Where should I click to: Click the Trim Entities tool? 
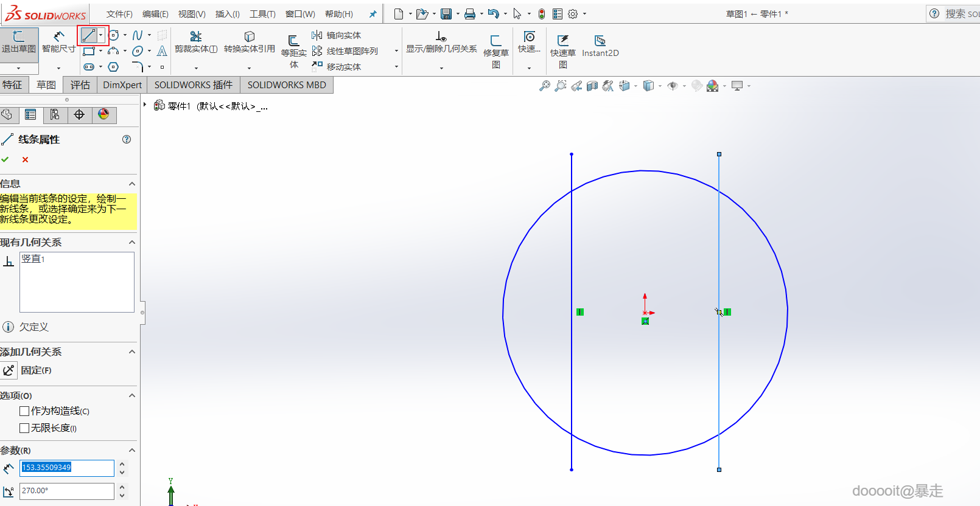[195, 41]
